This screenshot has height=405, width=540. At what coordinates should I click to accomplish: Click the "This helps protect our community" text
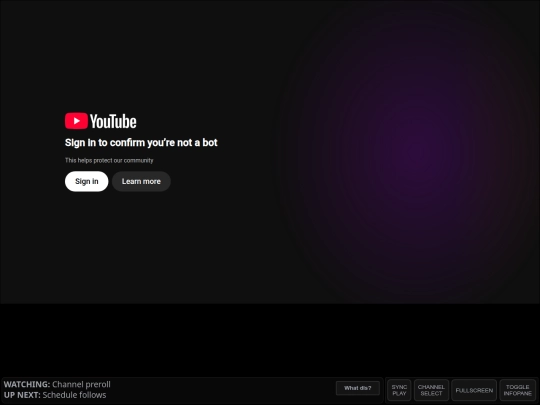(109, 160)
